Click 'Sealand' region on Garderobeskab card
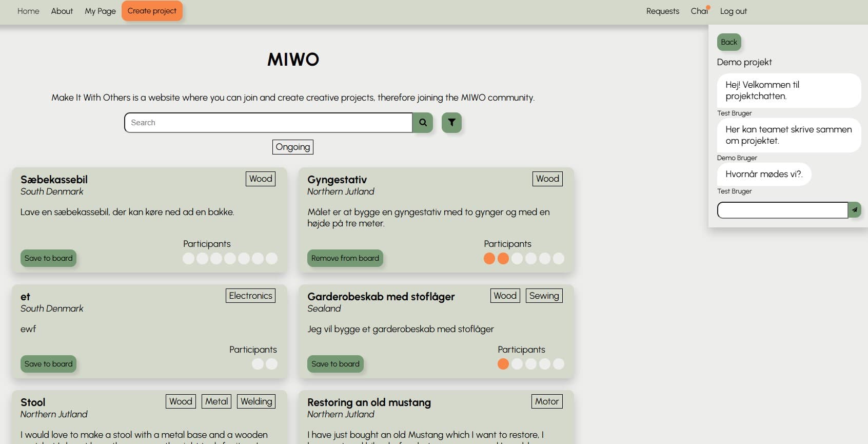The image size is (868, 444). tap(324, 308)
